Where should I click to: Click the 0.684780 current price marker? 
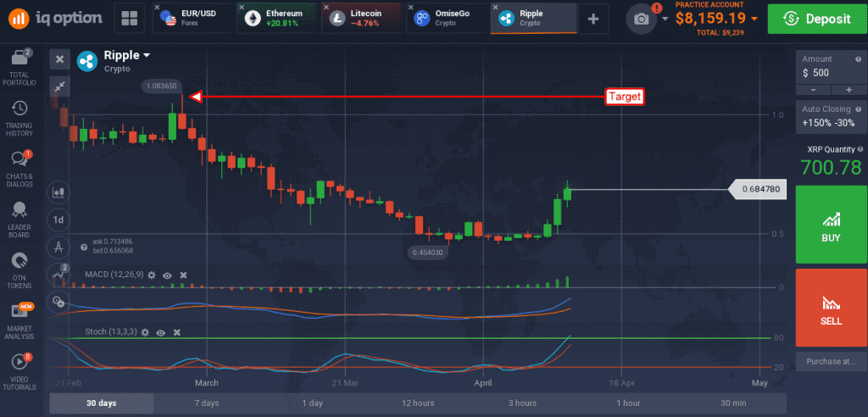click(757, 189)
